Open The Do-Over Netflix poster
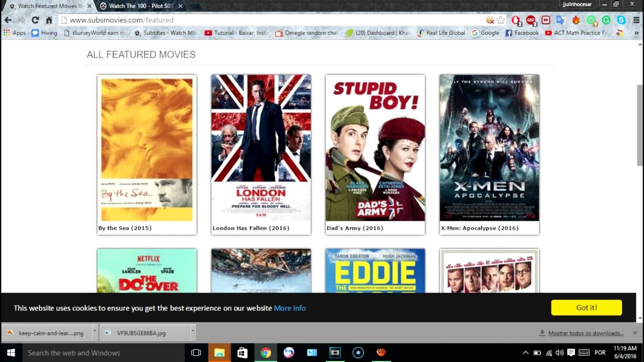The height and width of the screenshot is (362, 644). click(x=147, y=270)
